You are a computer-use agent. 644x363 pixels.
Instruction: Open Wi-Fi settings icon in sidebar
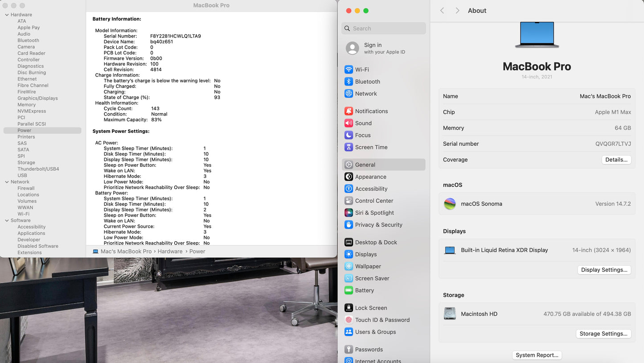click(349, 70)
